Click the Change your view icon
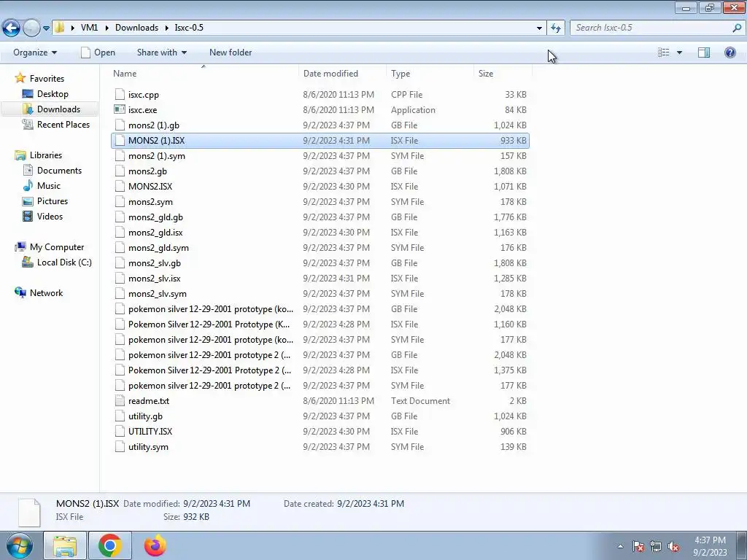Viewport: 747px width, 560px height. (x=663, y=52)
